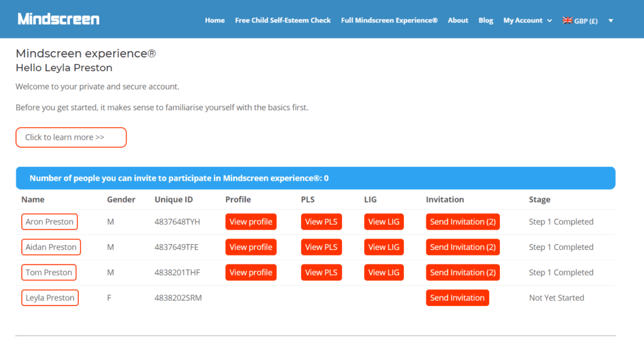Send Invitation for Leyla Preston

(457, 298)
